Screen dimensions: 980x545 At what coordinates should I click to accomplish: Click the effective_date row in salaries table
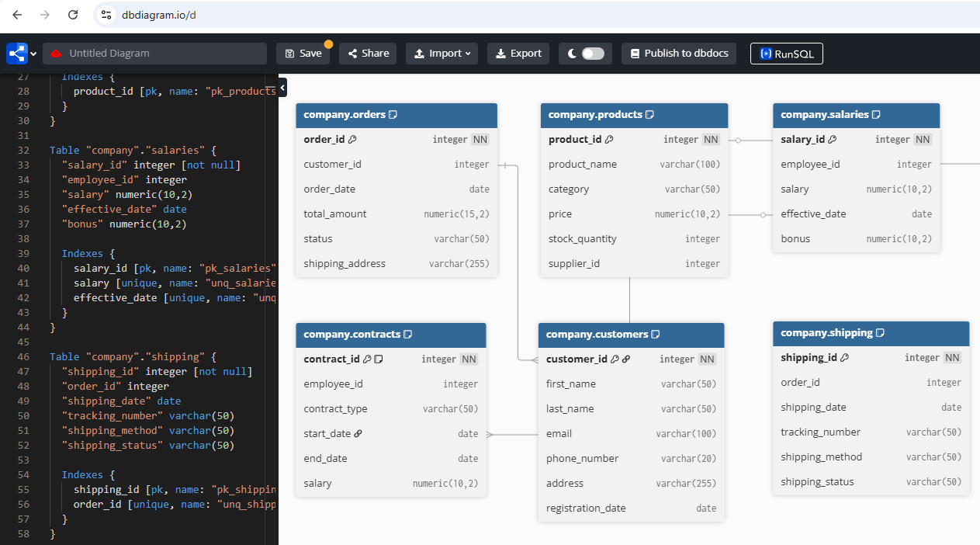coord(857,214)
